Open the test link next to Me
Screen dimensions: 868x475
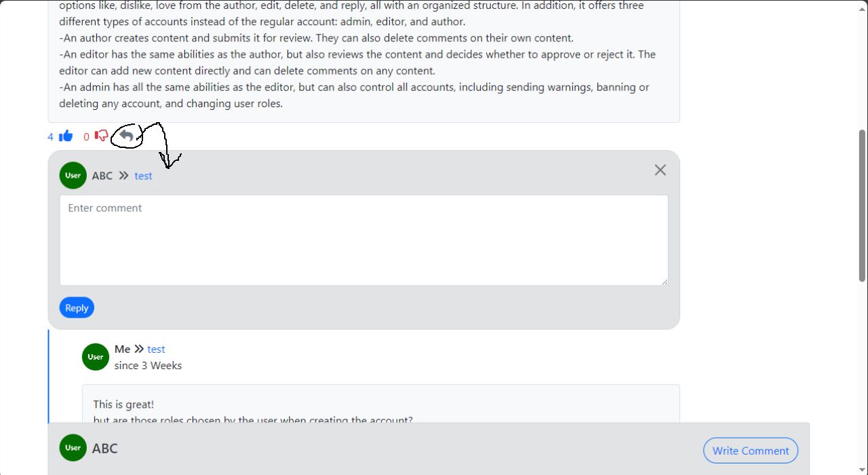point(156,349)
